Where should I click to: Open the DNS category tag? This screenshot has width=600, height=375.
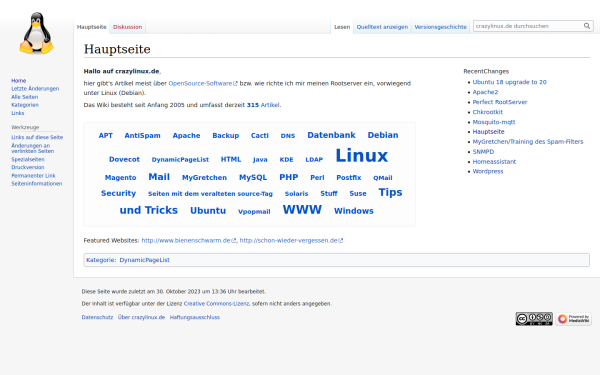(288, 136)
